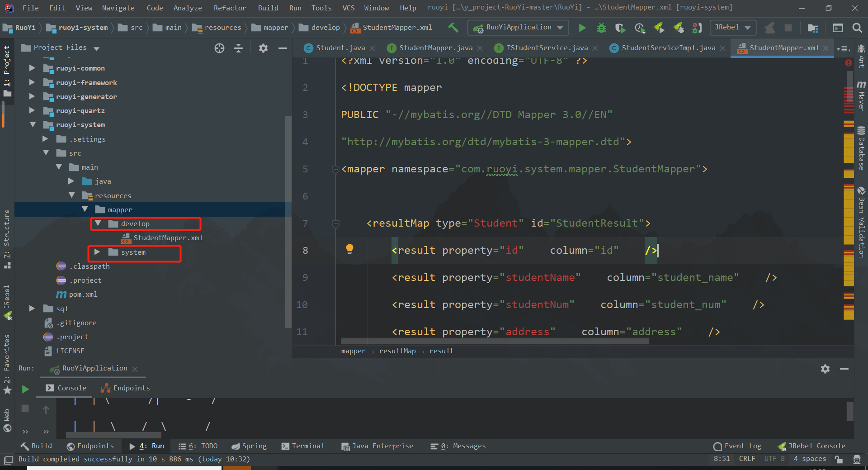The height and width of the screenshot is (470, 868).
Task: Click the UTF-8 encoding indicator
Action: [774, 459]
